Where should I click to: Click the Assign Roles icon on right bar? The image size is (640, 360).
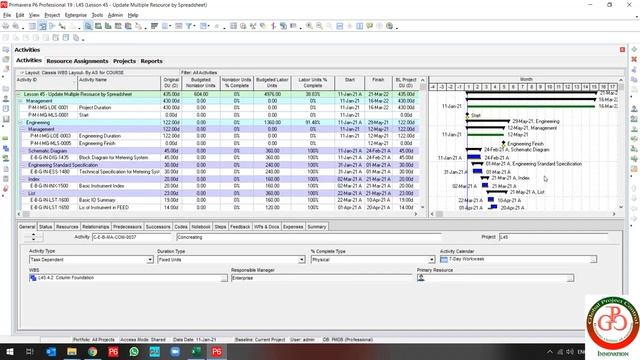coord(634,129)
